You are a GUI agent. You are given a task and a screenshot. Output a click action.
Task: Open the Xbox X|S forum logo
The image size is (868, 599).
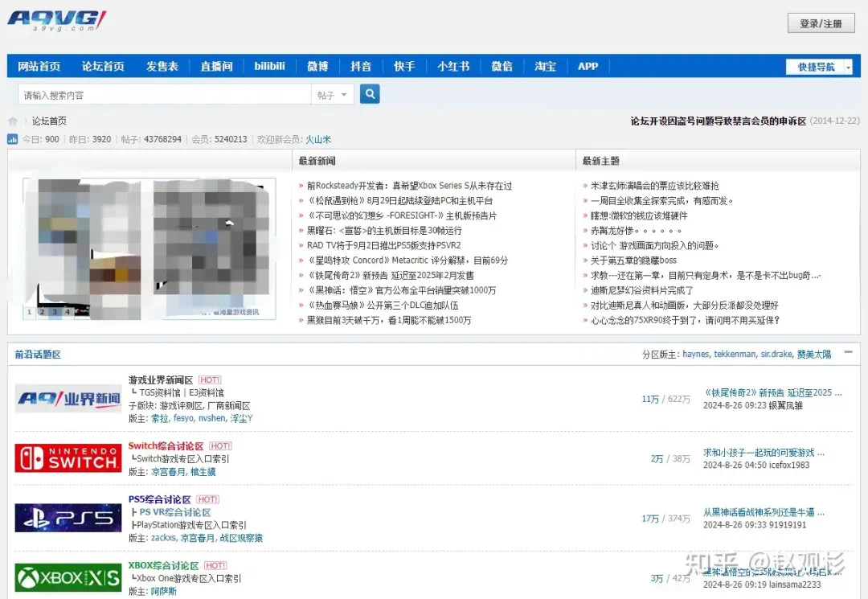coord(68,578)
